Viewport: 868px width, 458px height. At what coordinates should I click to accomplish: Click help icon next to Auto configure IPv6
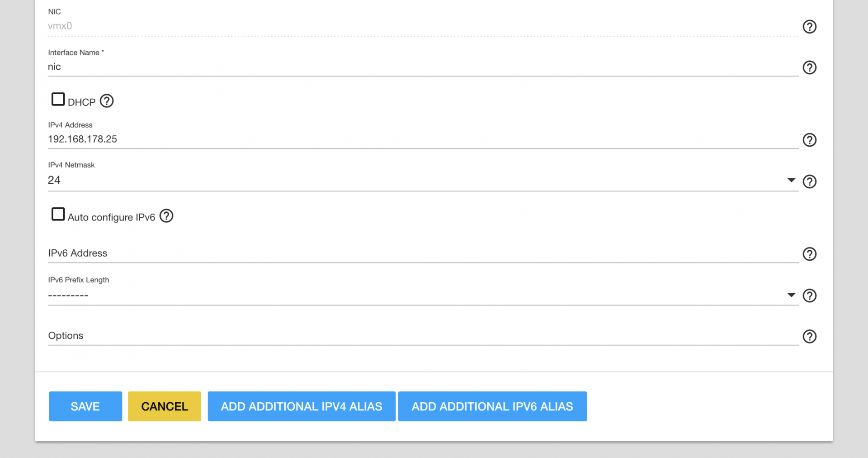[x=166, y=216]
